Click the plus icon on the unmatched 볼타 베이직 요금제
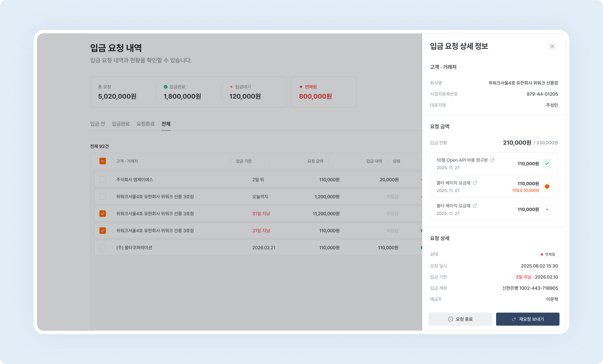The width and height of the screenshot is (603, 364). [547, 209]
